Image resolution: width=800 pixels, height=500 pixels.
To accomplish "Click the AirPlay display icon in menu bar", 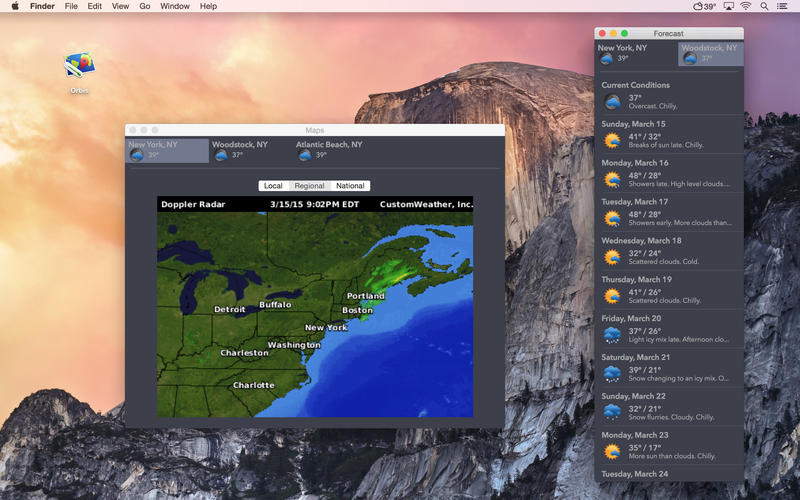I will pos(727,6).
